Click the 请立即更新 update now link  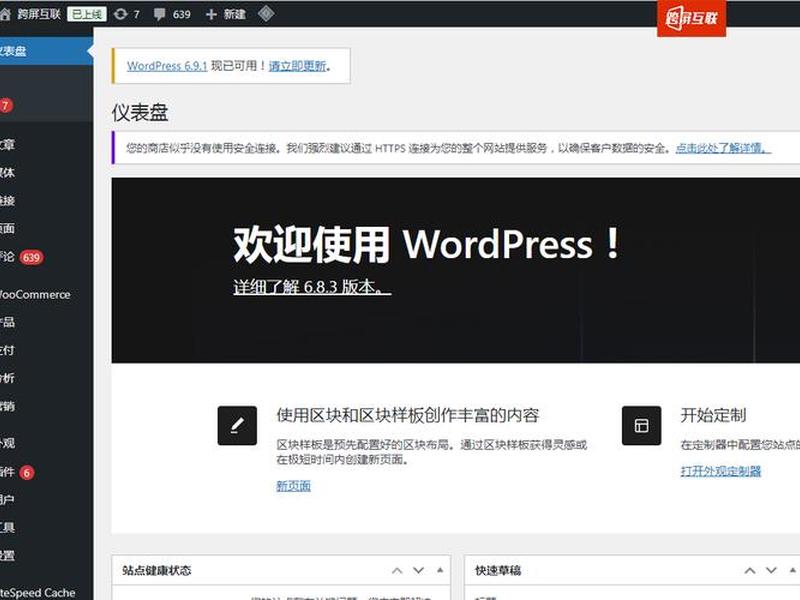click(x=297, y=66)
